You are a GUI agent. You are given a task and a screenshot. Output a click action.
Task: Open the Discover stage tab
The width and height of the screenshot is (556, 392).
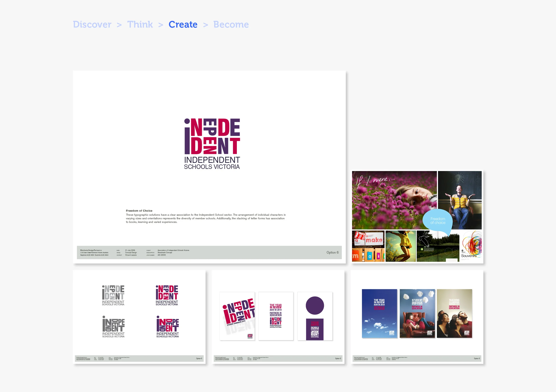tap(92, 24)
